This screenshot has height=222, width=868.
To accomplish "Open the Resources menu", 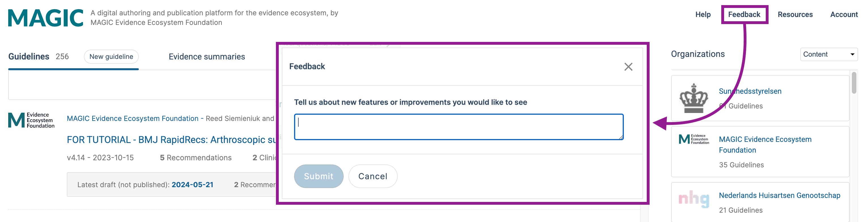I will 795,14.
